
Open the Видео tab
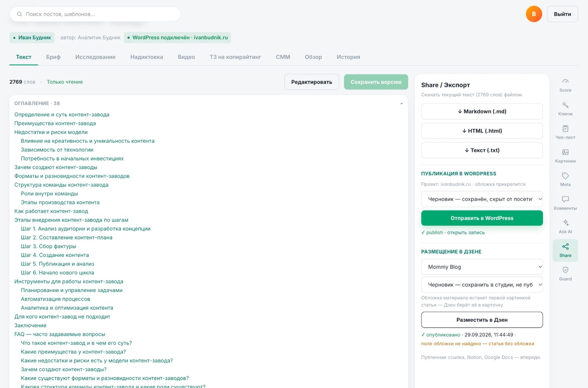pyautogui.click(x=186, y=57)
